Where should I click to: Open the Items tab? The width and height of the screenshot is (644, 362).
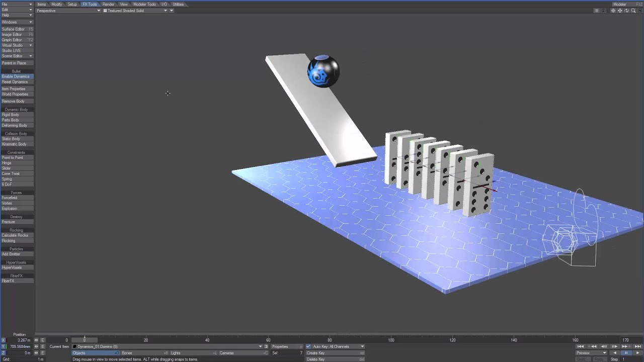[x=42, y=4]
